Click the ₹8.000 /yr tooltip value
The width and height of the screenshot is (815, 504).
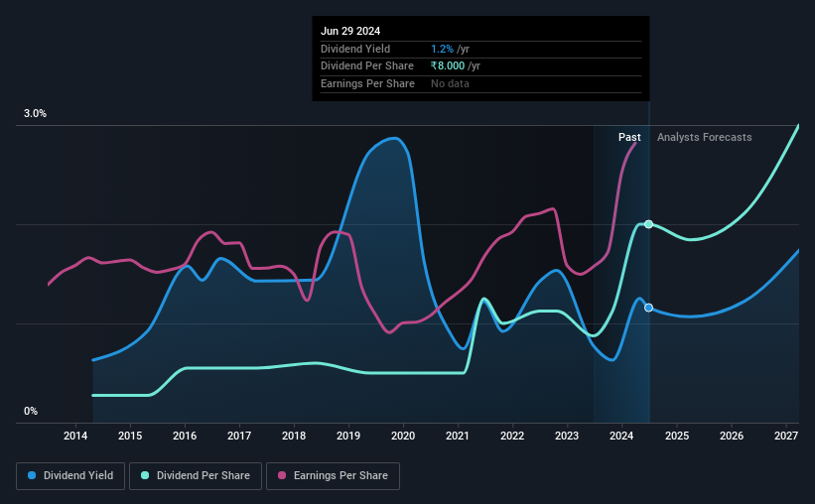pos(456,66)
